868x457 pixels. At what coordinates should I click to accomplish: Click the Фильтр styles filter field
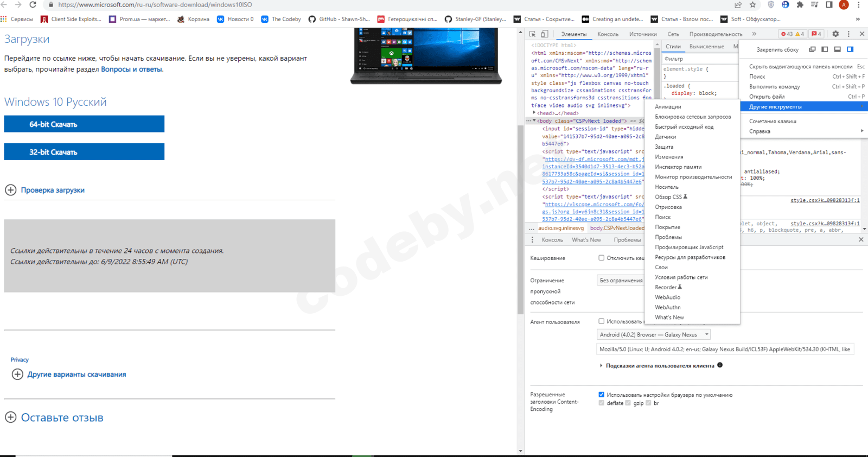tap(699, 59)
